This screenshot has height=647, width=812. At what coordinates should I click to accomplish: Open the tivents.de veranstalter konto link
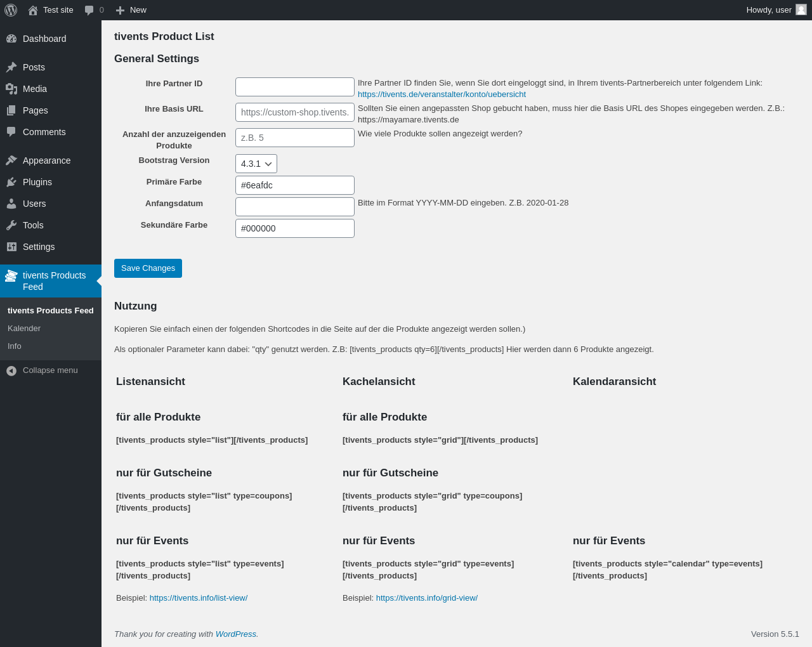442,95
